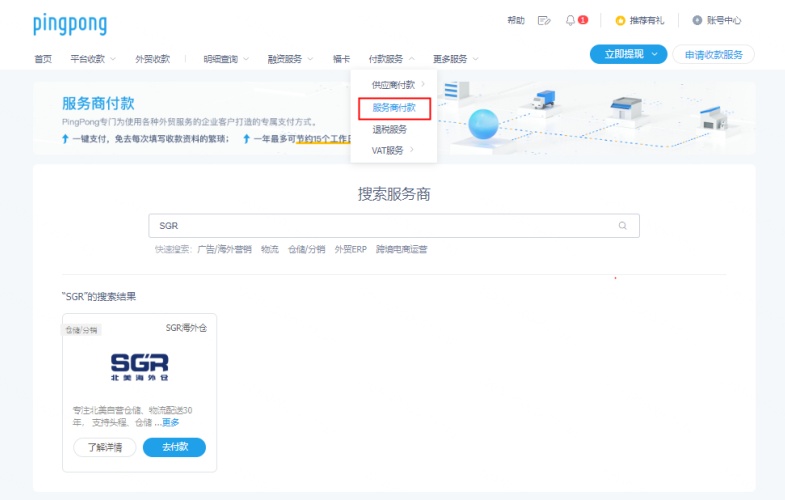The width and height of the screenshot is (785, 500).
Task: Quick search 物流 category
Action: (270, 249)
